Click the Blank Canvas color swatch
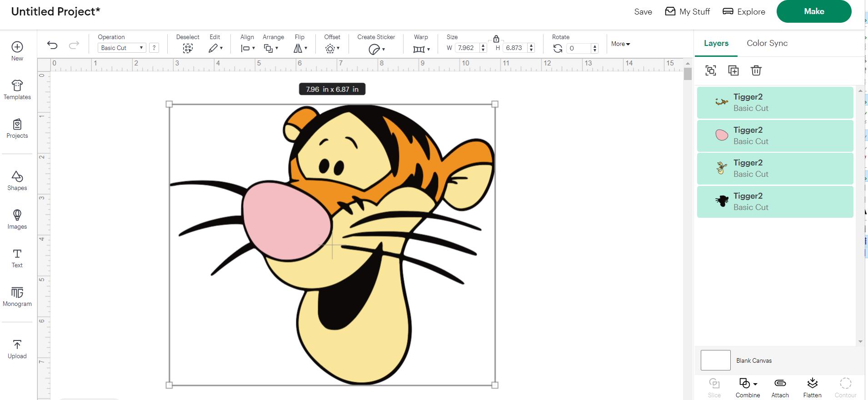 (x=716, y=360)
